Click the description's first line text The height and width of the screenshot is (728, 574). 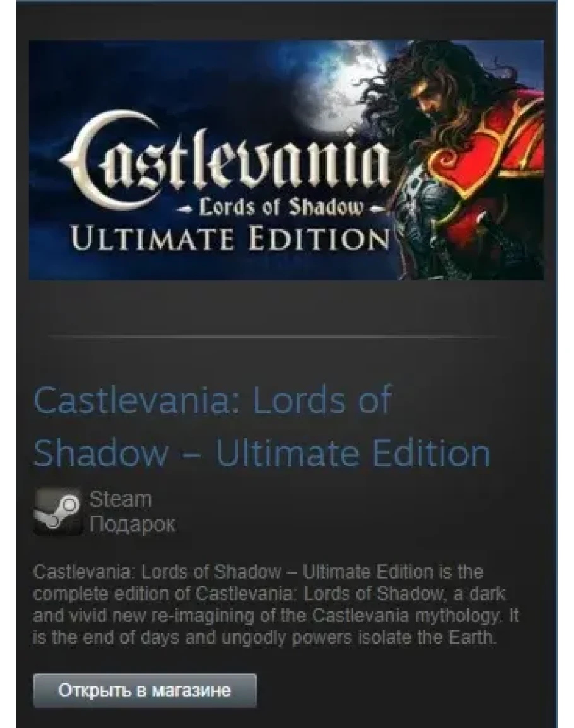tap(258, 572)
